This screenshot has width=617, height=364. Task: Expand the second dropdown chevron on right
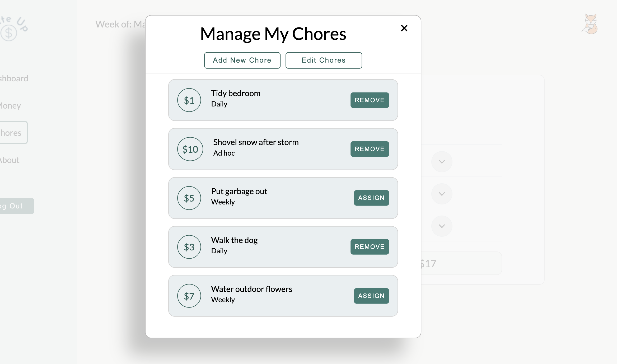[x=442, y=194]
